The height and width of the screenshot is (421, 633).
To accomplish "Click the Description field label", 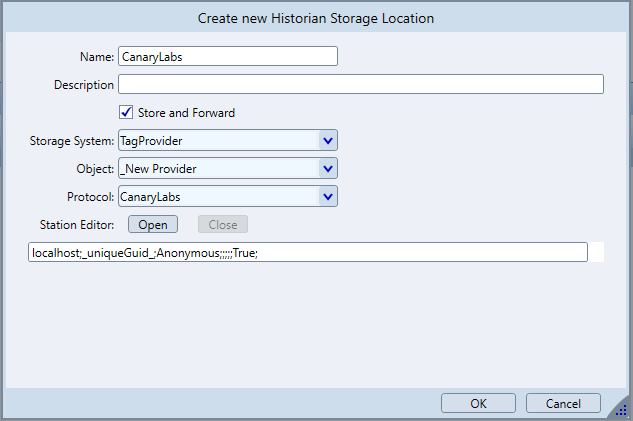I will coord(83,85).
